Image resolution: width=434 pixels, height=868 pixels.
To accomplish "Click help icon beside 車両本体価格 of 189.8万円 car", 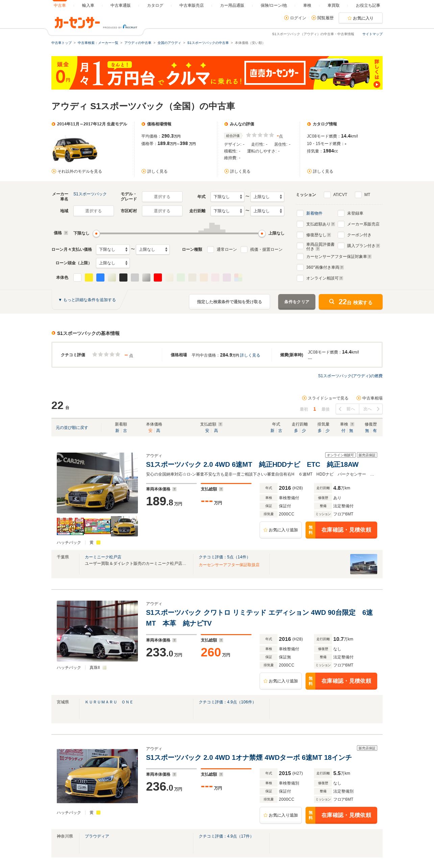I will point(174,489).
